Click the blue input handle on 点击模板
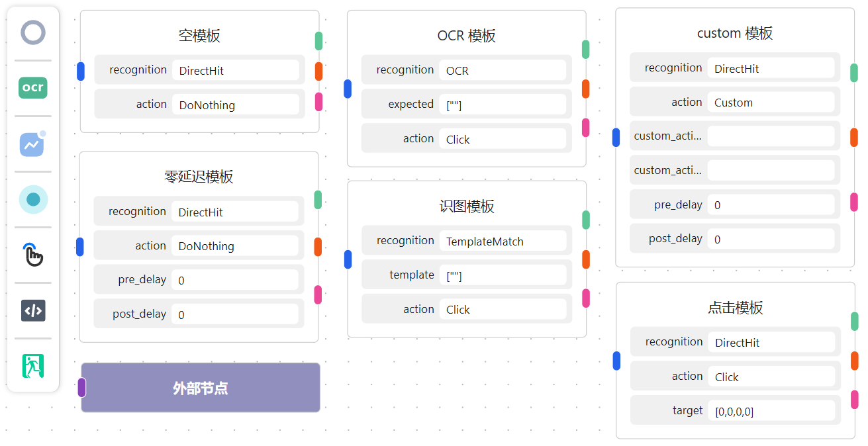 [x=616, y=361]
